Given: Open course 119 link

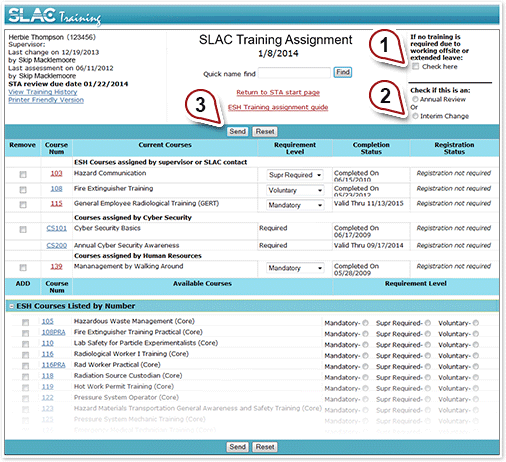Looking at the screenshot, I should tap(47, 386).
